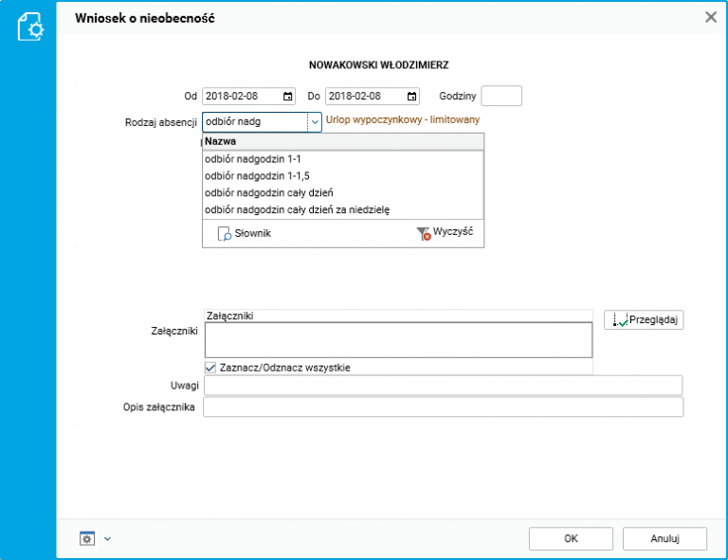The height and width of the screenshot is (560, 728).
Task: Open the Rodzaj absencji dropdown arrow
Action: 315,122
